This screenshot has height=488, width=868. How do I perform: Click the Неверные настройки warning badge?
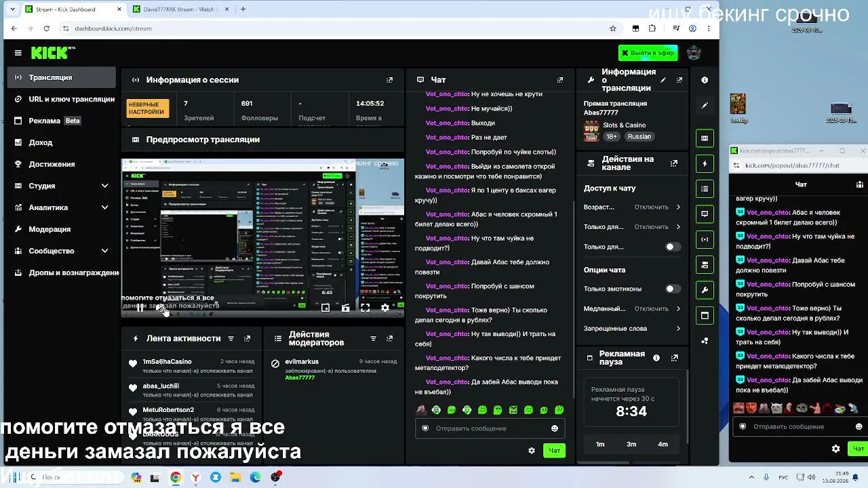(146, 108)
